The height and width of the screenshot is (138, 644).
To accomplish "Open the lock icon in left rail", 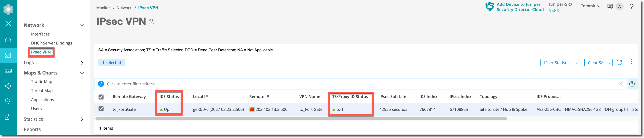I will (8, 117).
